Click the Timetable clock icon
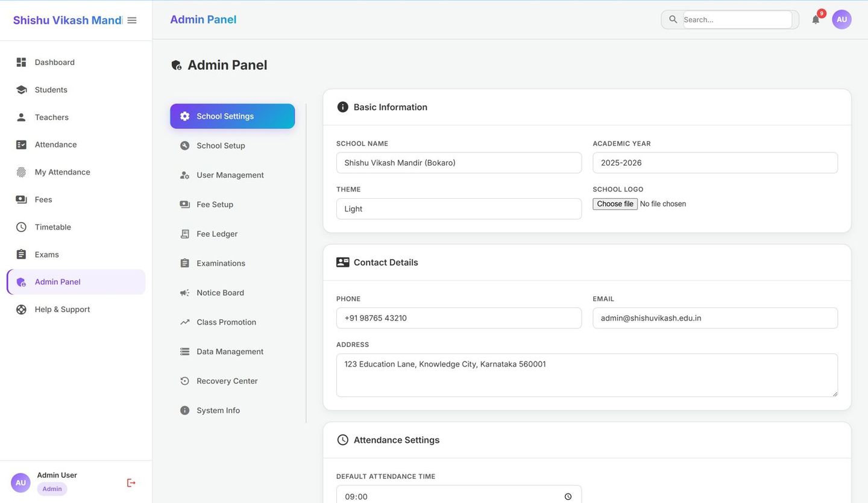 pyautogui.click(x=21, y=227)
